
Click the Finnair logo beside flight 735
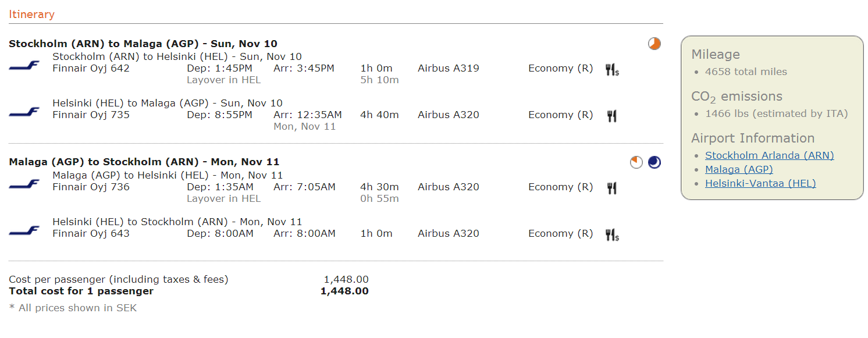click(24, 112)
